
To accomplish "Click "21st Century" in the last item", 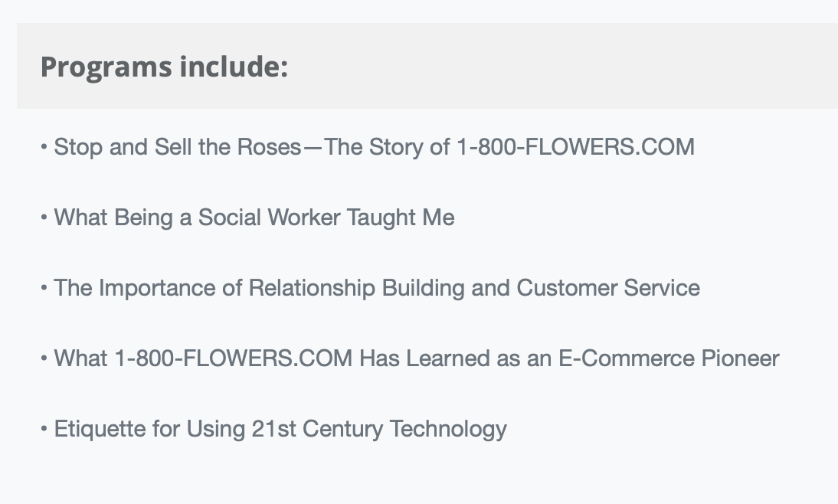I will (317, 429).
